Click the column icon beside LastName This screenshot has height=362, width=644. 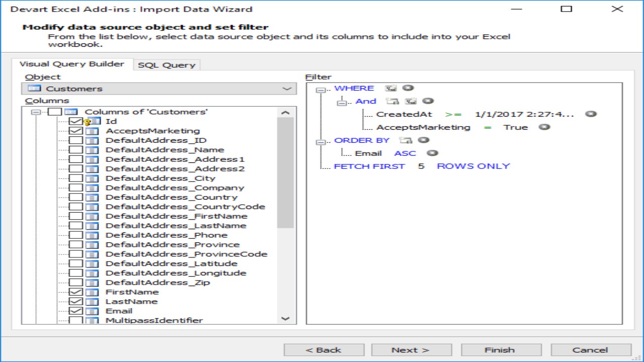point(92,302)
